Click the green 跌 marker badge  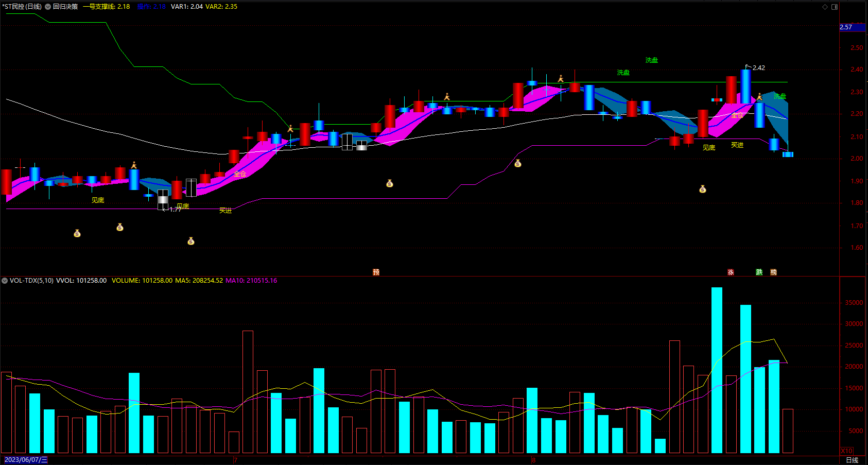click(759, 272)
